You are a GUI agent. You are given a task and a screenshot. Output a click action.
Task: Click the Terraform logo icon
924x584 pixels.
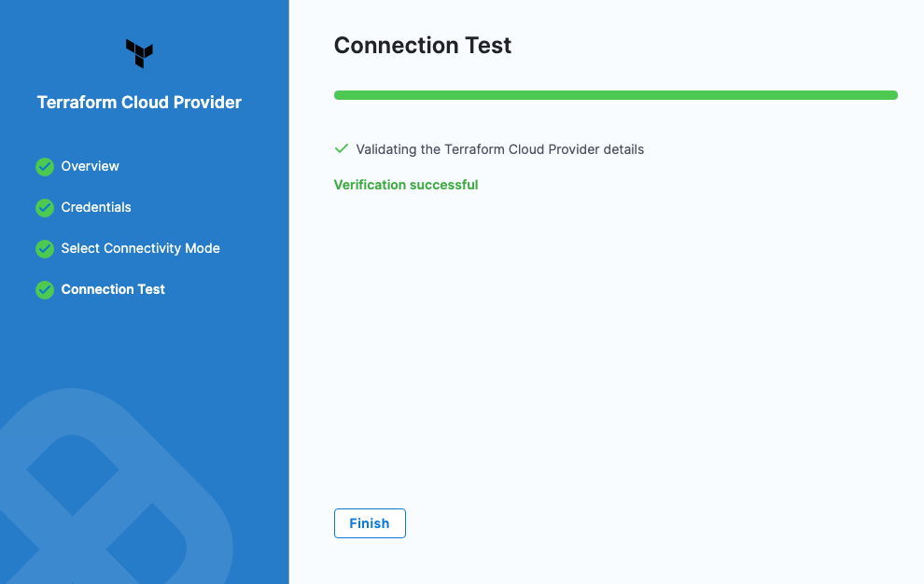[x=139, y=53]
